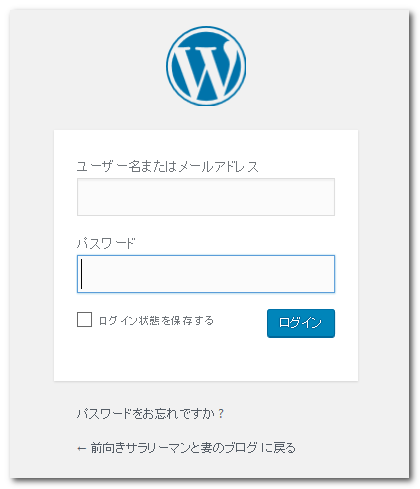Click the ログイン状態を保存する label text
Screen dimensions: 420x489
pyautogui.click(x=156, y=320)
